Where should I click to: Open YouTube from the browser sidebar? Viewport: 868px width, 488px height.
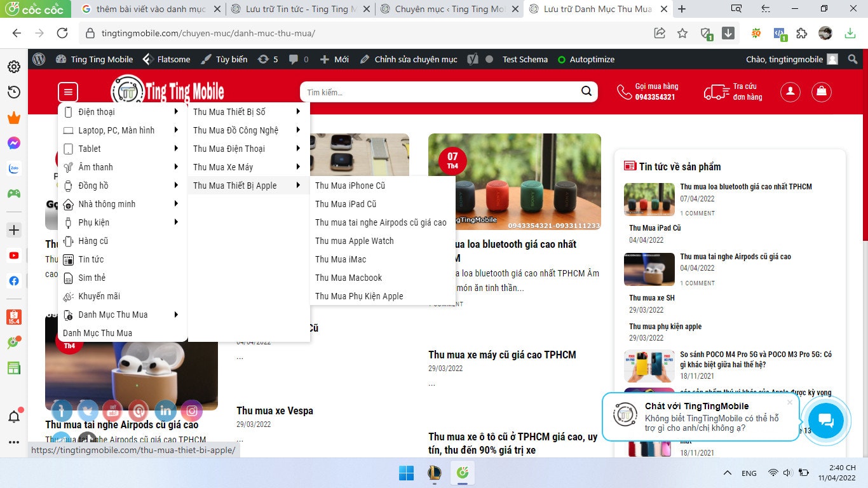pyautogui.click(x=14, y=255)
